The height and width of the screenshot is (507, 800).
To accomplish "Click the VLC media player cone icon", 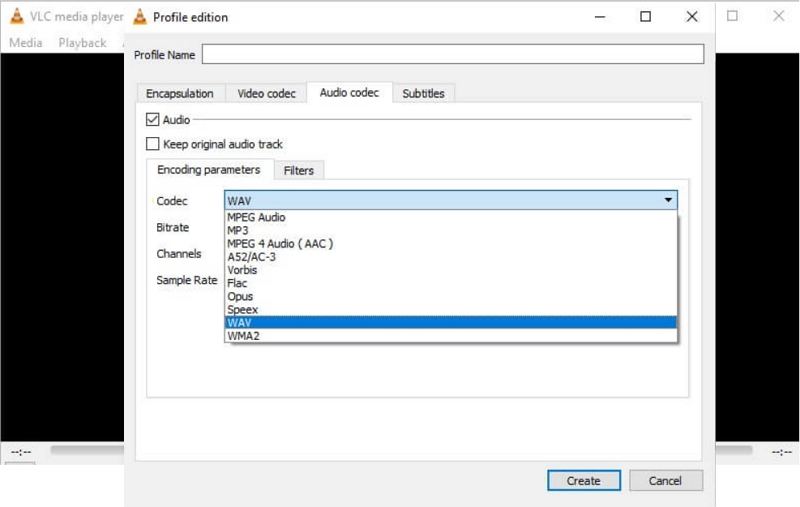I will (x=16, y=17).
